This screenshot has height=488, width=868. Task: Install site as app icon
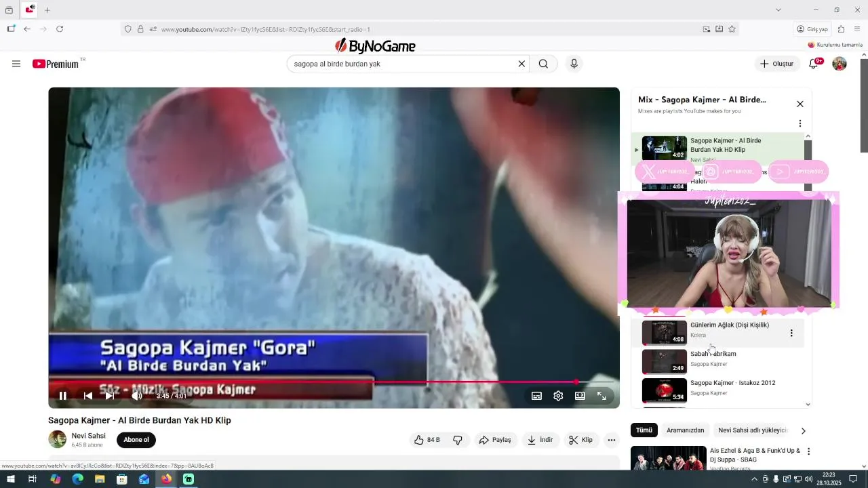click(719, 29)
